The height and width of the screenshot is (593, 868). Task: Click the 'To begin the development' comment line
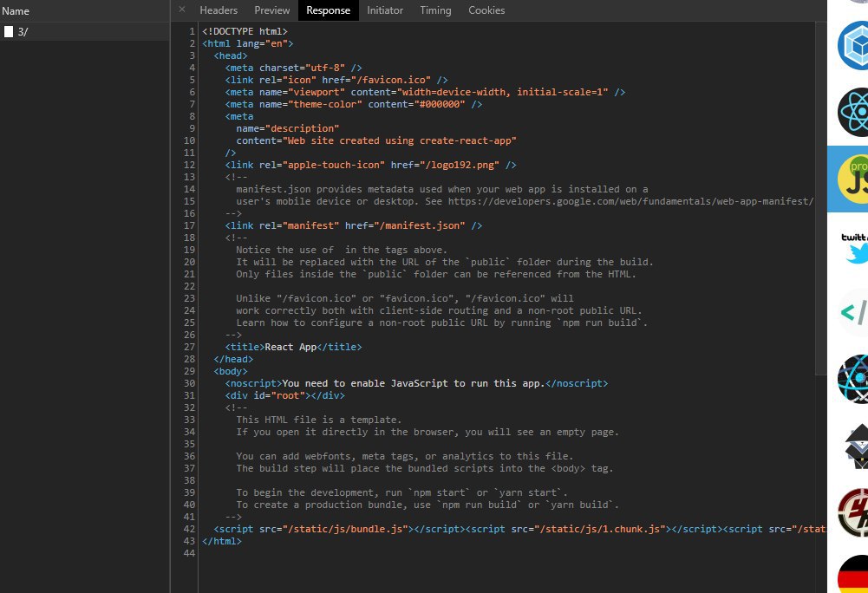[x=401, y=492]
